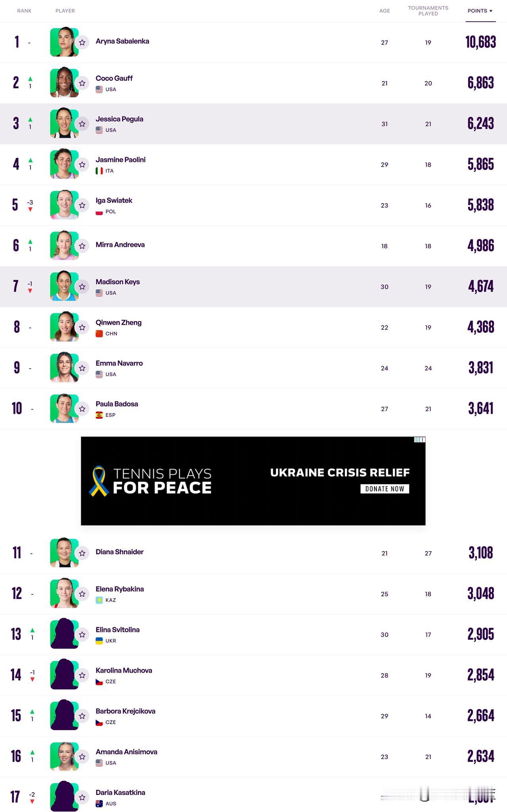Click Donate Now on Ukraine relief banner
This screenshot has height=812, width=507.
point(385,489)
